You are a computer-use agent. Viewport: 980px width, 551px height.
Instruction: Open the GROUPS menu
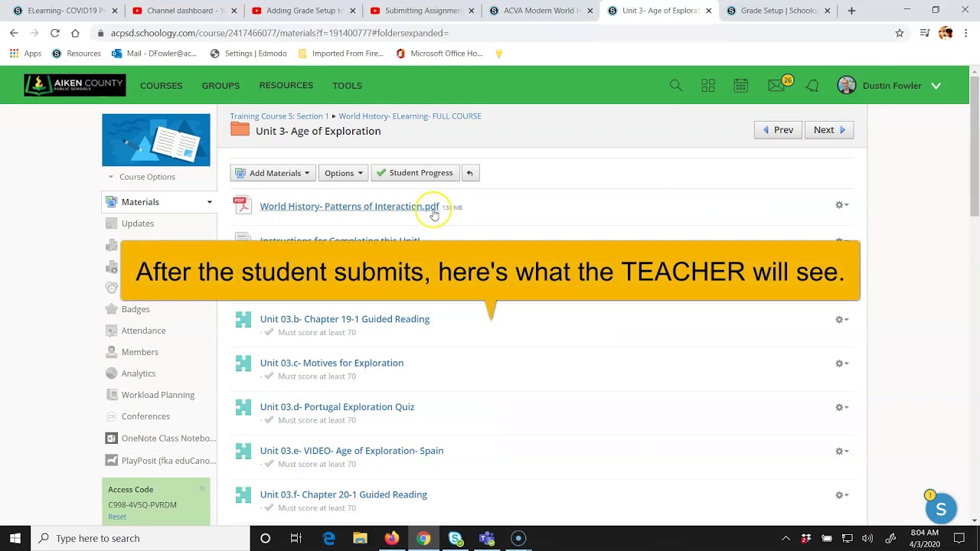(x=220, y=86)
